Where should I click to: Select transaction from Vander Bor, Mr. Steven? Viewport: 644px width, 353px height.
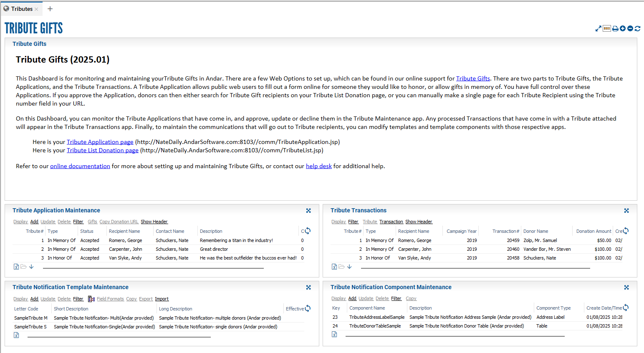point(477,249)
